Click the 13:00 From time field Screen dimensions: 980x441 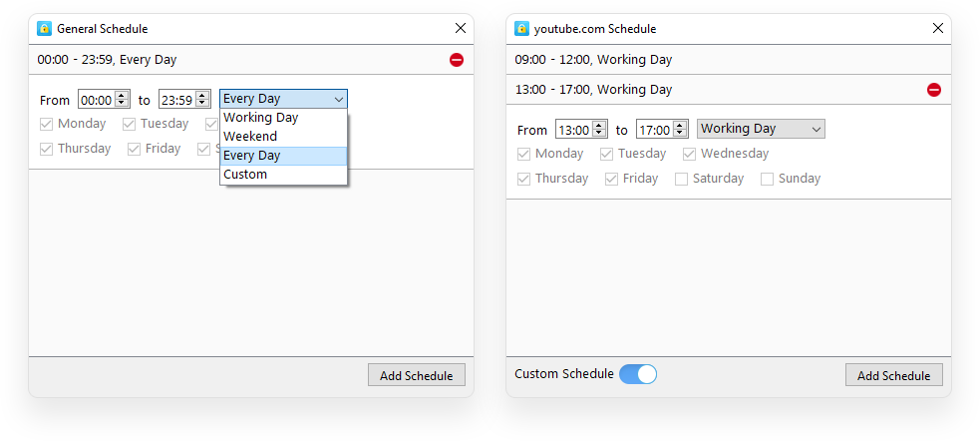coord(573,130)
